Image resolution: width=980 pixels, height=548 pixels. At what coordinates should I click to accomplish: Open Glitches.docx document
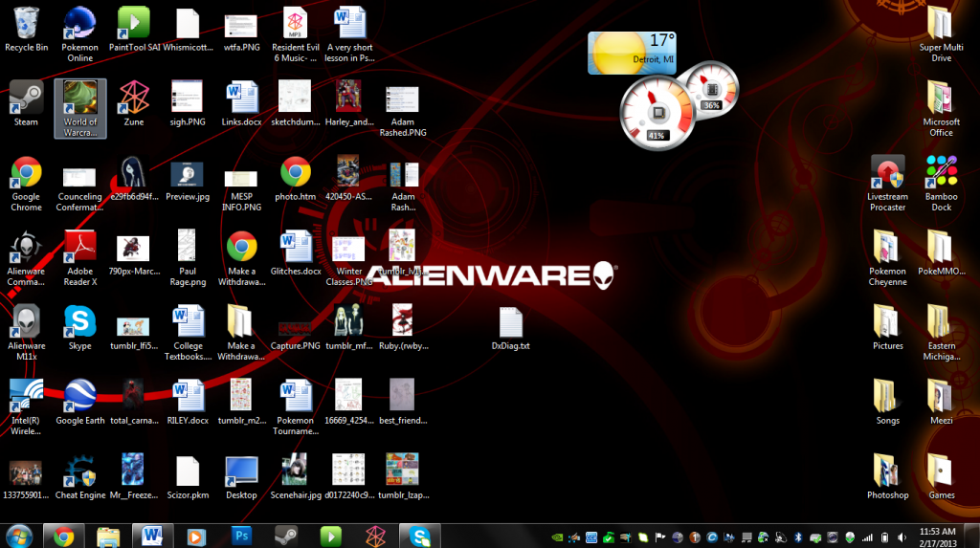[x=296, y=253]
